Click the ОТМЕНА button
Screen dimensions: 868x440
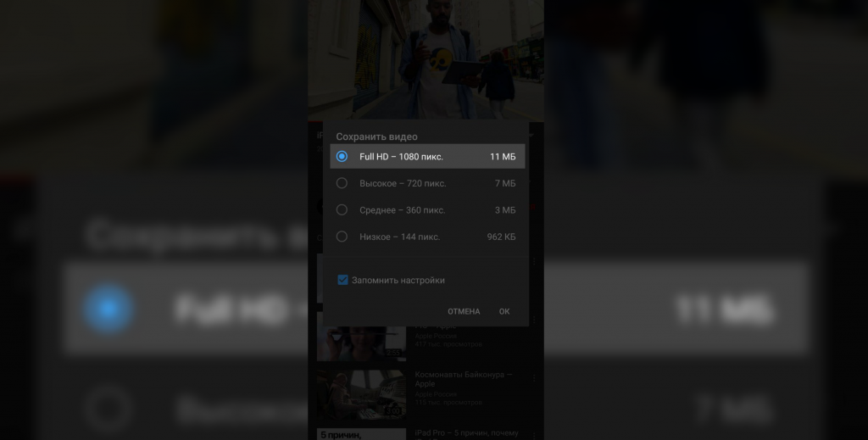tap(464, 312)
